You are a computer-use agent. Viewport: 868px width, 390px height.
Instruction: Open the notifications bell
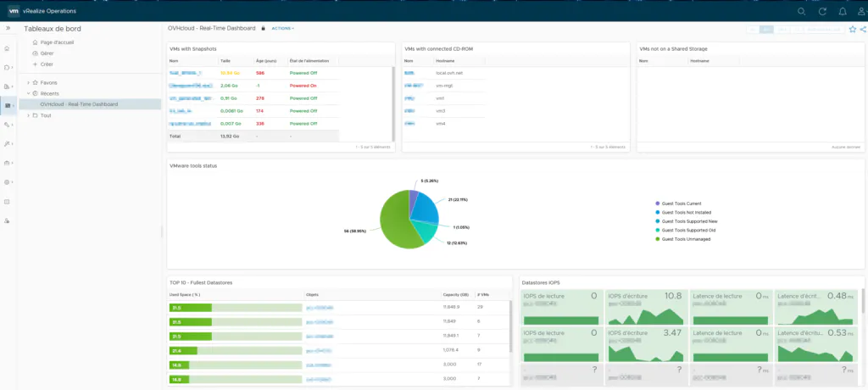pos(843,11)
